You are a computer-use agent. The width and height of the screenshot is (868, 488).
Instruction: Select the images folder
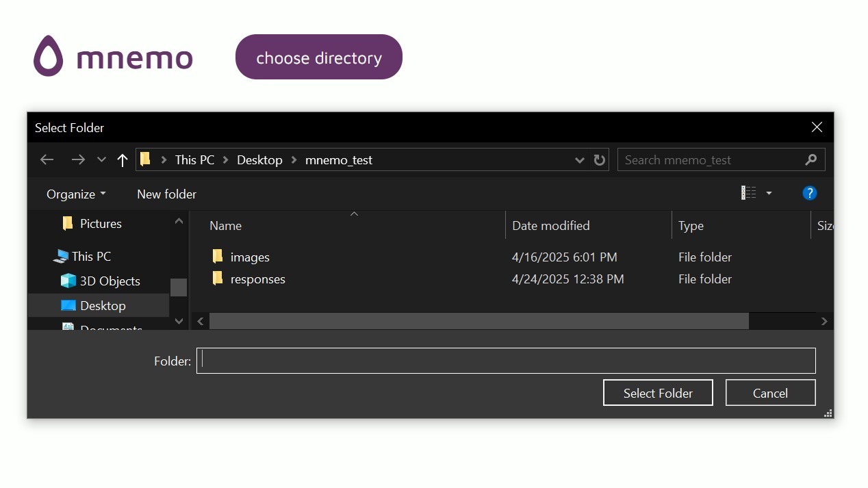249,257
